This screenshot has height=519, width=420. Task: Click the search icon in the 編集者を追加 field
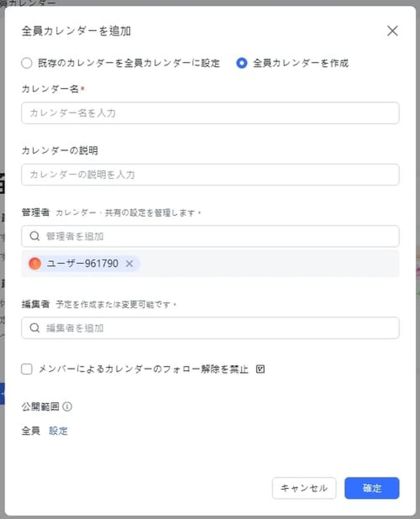(35, 328)
